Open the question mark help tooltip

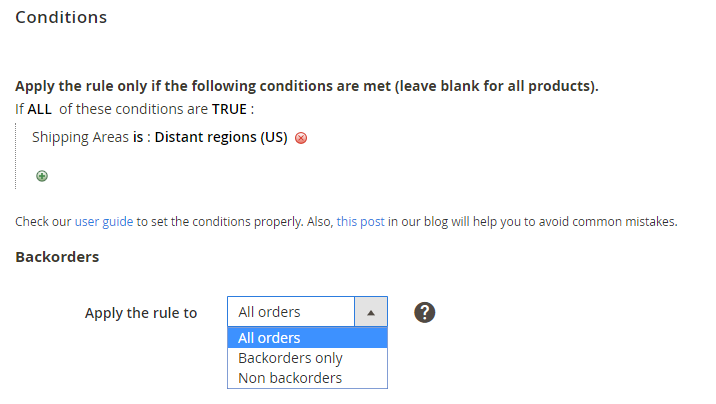pos(425,312)
